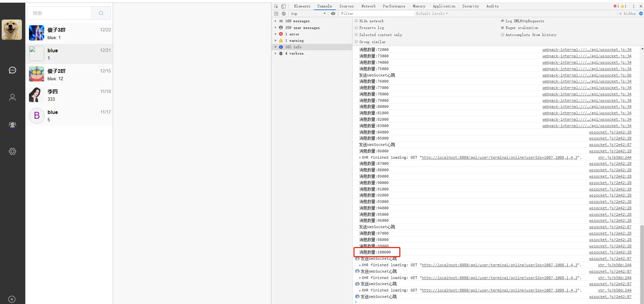Image resolution: width=644 pixels, height=304 pixels.
Task: Open DevTools console settings gear
Action: point(641,13)
